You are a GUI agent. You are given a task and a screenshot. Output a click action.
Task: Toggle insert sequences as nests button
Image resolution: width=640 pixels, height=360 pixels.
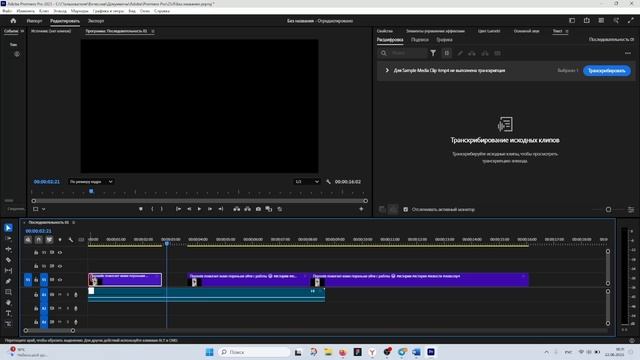point(28,240)
